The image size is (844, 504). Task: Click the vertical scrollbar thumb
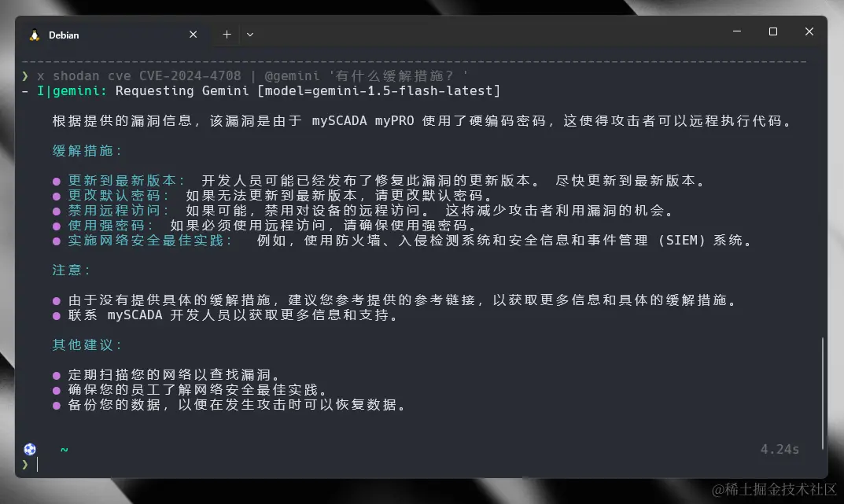823,393
